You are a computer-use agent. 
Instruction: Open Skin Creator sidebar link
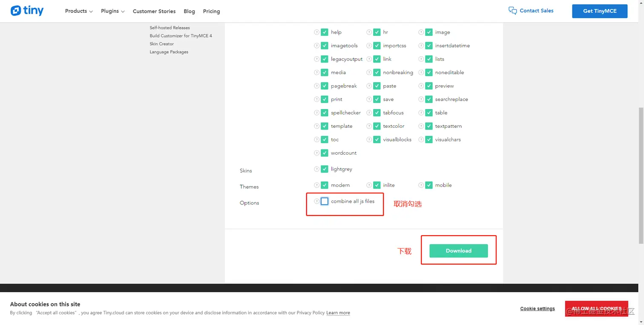point(161,44)
